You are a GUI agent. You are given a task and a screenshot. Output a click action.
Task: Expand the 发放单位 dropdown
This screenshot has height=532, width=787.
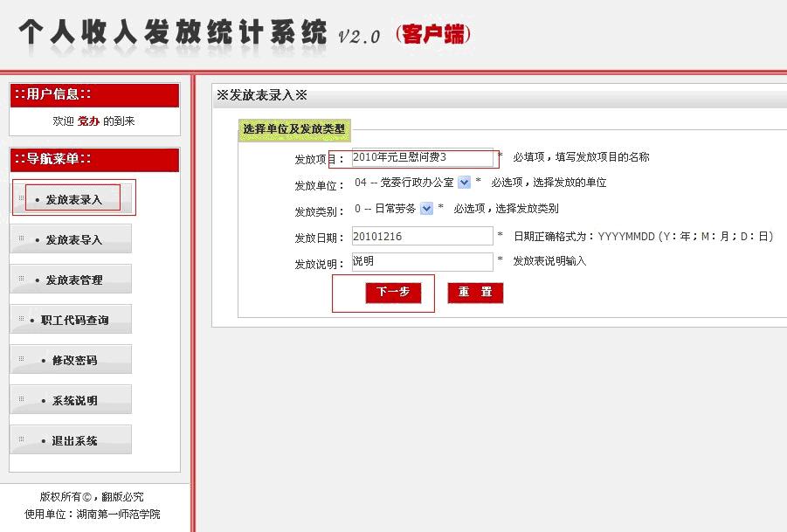[x=464, y=183]
